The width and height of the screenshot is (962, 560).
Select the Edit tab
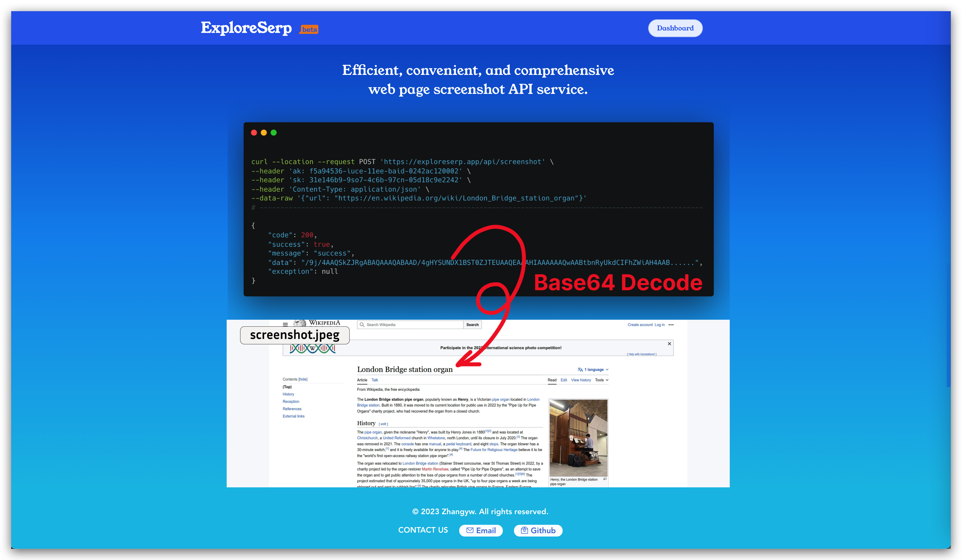tap(563, 380)
